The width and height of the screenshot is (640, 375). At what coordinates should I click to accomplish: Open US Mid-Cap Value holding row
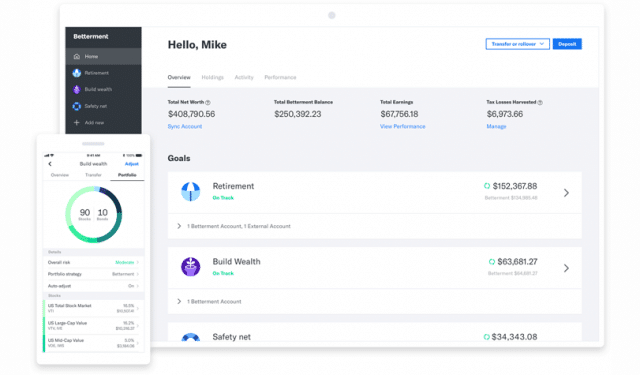(x=93, y=343)
